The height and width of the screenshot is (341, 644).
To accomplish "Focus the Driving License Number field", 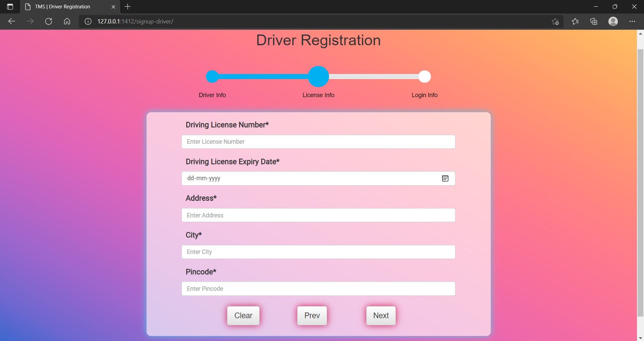I will pos(318,142).
